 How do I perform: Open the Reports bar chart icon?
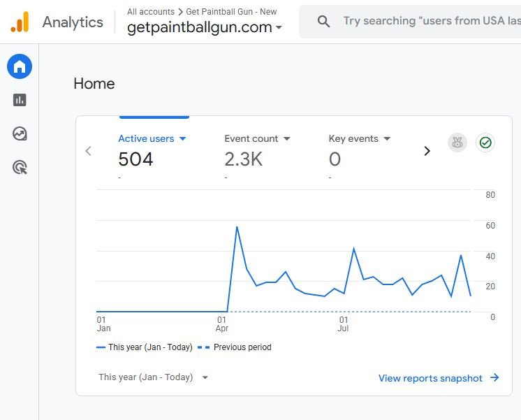[x=20, y=100]
